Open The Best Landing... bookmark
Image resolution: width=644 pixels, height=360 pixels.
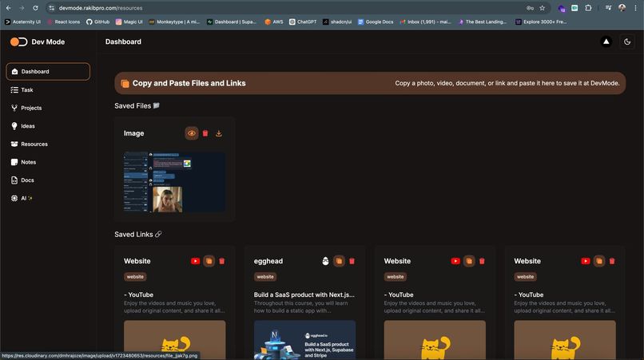(483, 22)
